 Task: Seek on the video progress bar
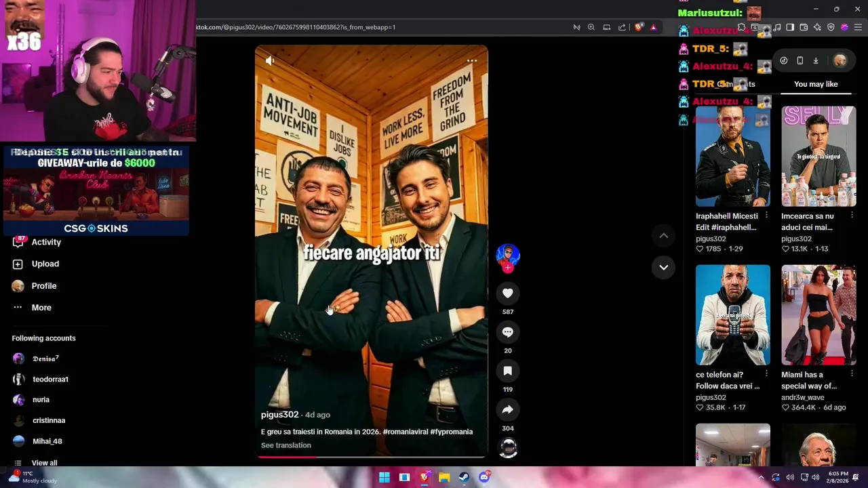coord(371,457)
